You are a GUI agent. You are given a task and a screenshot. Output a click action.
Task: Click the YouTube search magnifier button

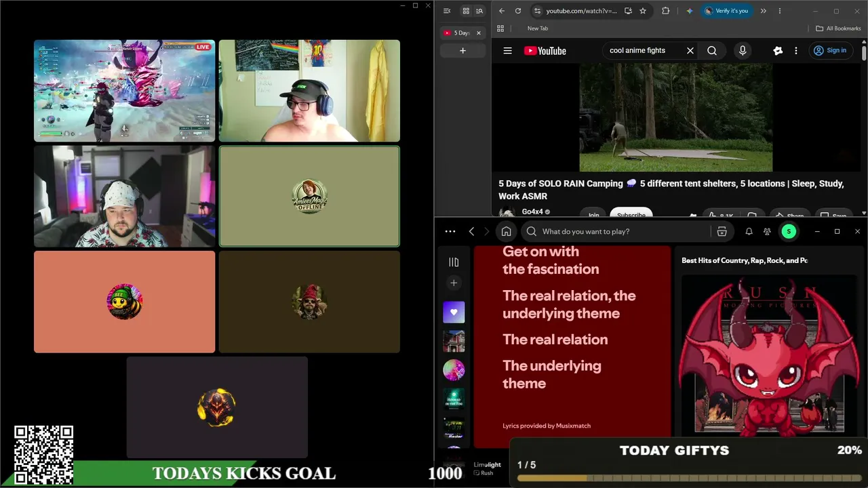point(712,51)
